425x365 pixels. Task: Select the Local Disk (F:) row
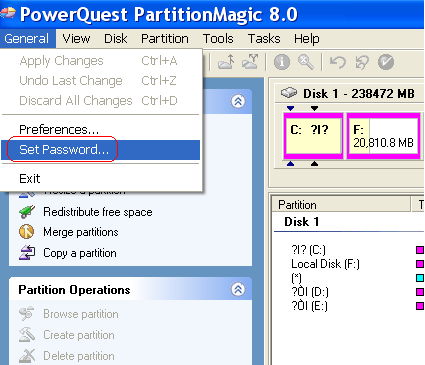[325, 264]
